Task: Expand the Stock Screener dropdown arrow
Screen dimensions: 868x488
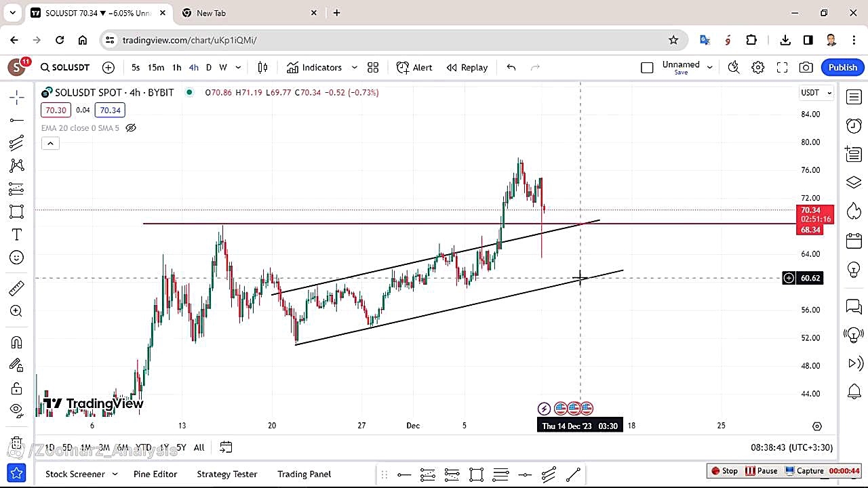Action: coord(115,474)
